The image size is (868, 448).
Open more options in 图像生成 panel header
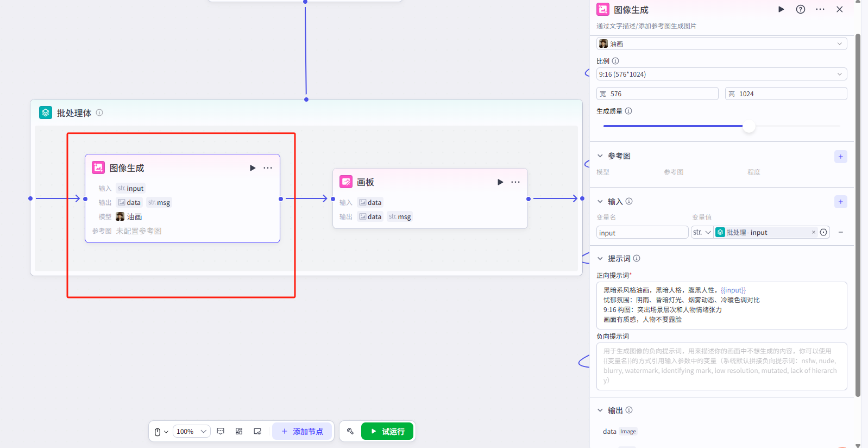pyautogui.click(x=820, y=9)
